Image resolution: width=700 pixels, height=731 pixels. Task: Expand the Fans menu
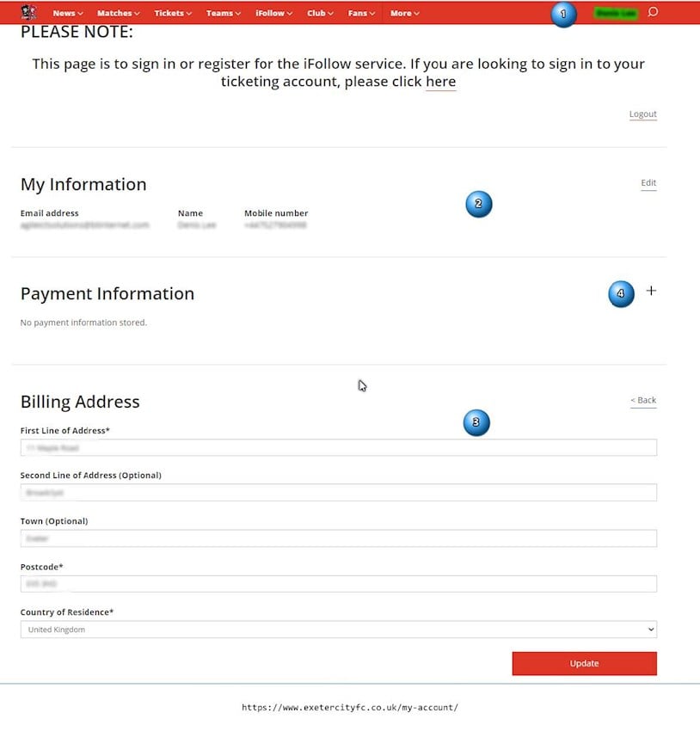[x=361, y=13]
